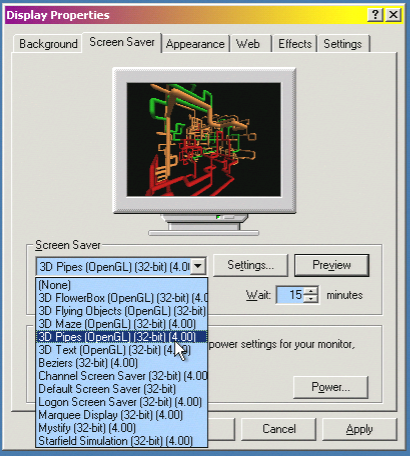The width and height of the screenshot is (410, 456).
Task: Go to the Settings tab
Action: 343,44
